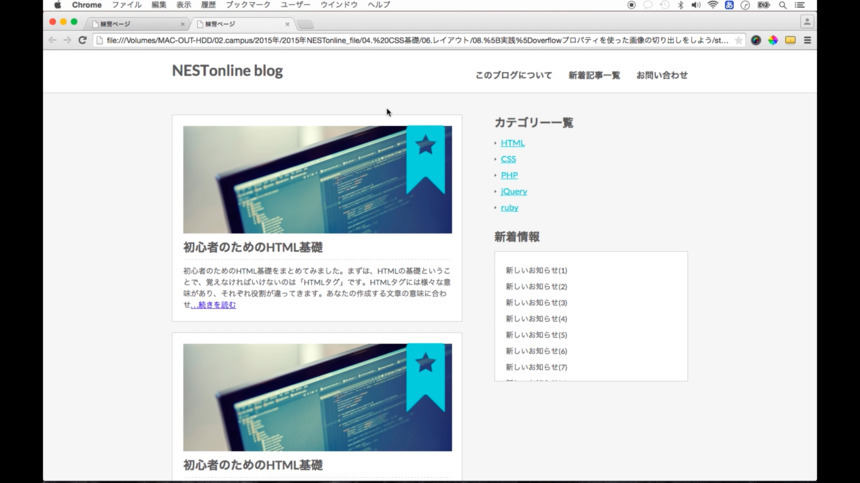Click the dark round extension icon

coord(756,40)
